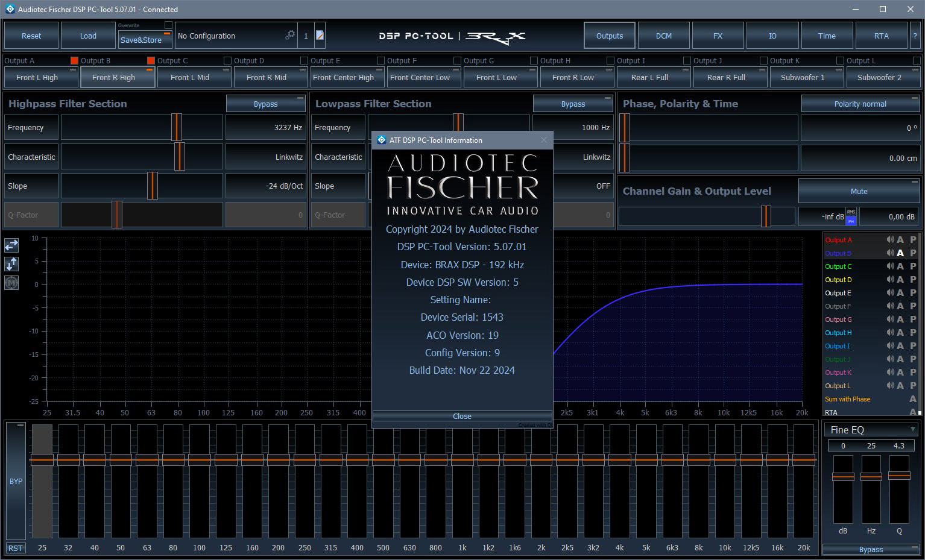The image size is (925, 560).
Task: Open the RTA tab
Action: [881, 36]
